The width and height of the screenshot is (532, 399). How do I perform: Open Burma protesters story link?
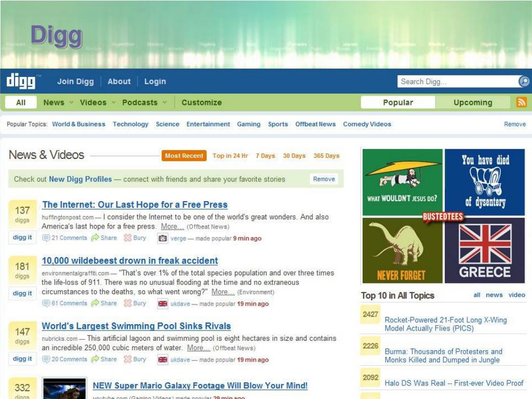click(x=444, y=355)
